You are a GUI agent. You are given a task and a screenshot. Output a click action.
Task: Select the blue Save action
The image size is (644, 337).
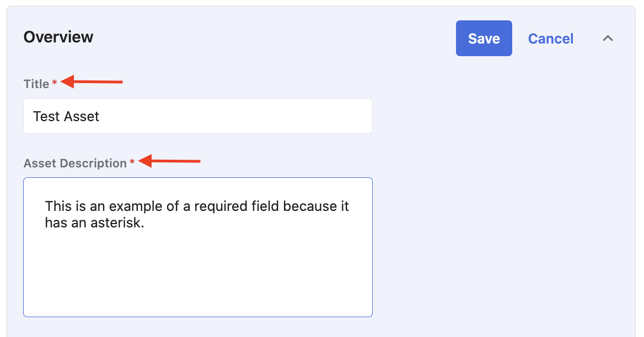click(x=484, y=38)
